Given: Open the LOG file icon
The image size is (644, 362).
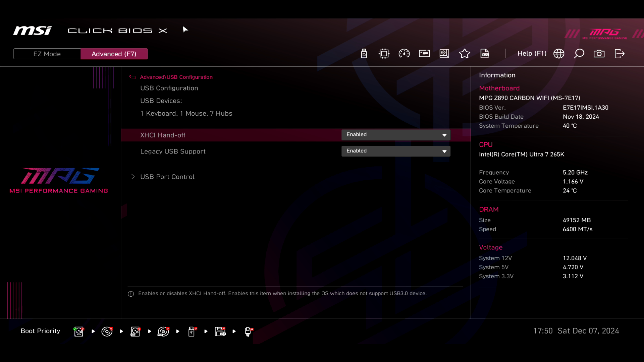Looking at the screenshot, I should tap(485, 54).
